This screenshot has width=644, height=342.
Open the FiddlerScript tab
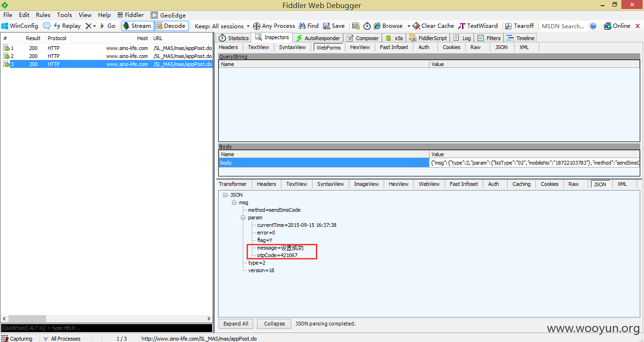(x=428, y=38)
